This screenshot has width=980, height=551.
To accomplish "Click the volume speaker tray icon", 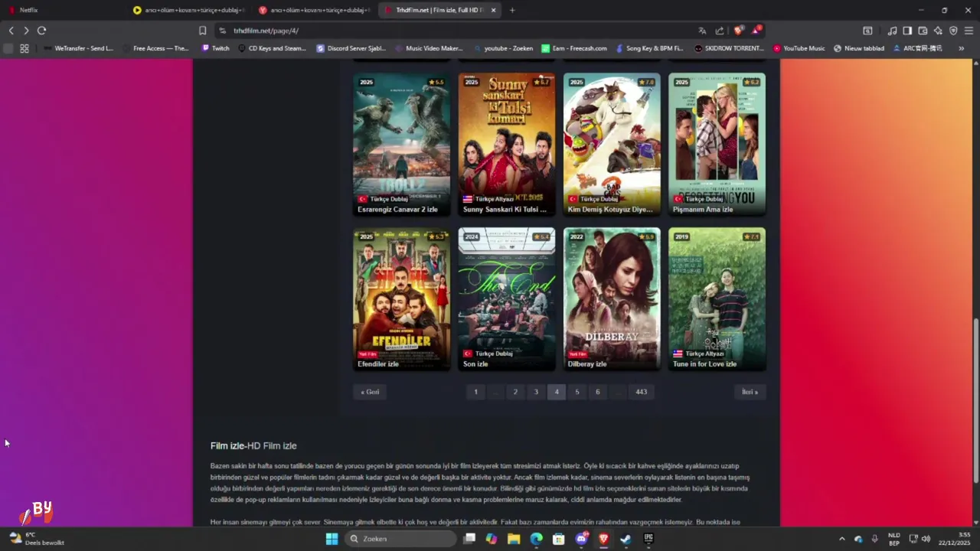I will (x=926, y=539).
